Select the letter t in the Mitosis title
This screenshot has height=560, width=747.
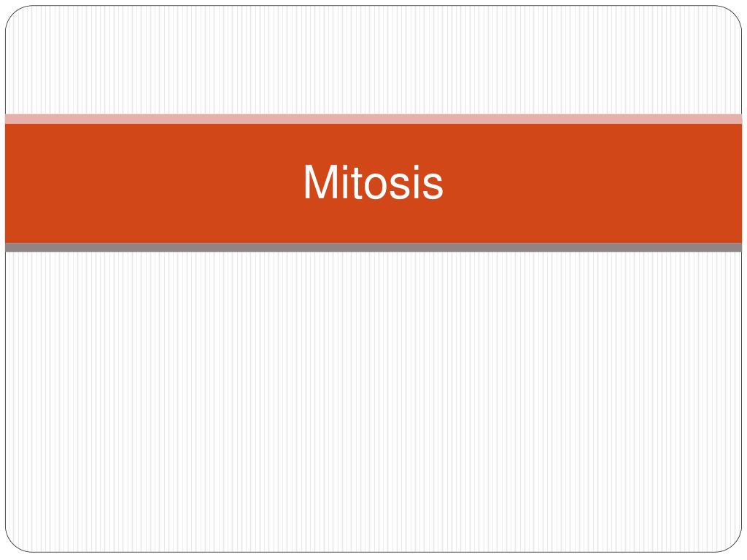point(355,183)
